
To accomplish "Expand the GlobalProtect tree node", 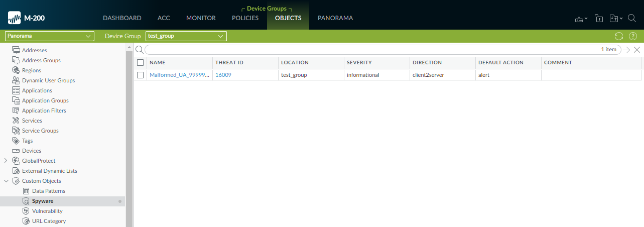I will (x=6, y=161).
